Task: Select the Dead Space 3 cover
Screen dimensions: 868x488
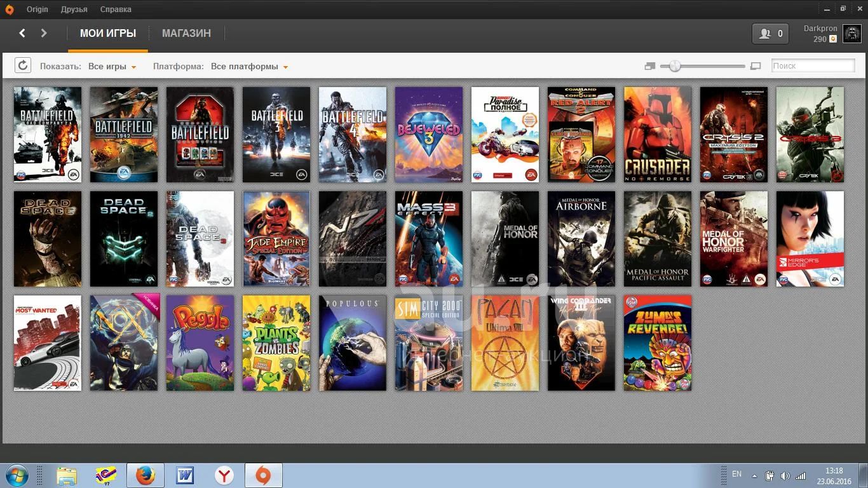Action: [200, 239]
